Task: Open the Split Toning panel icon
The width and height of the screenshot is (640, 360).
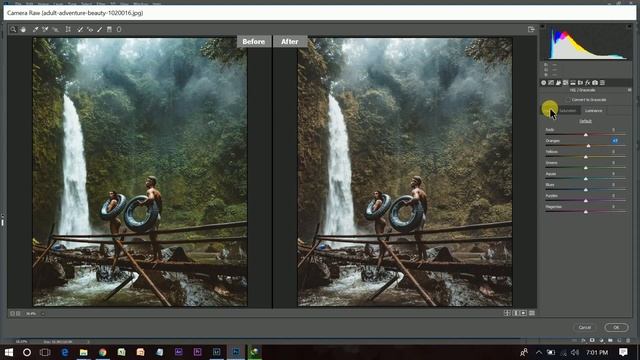Action: (x=573, y=83)
